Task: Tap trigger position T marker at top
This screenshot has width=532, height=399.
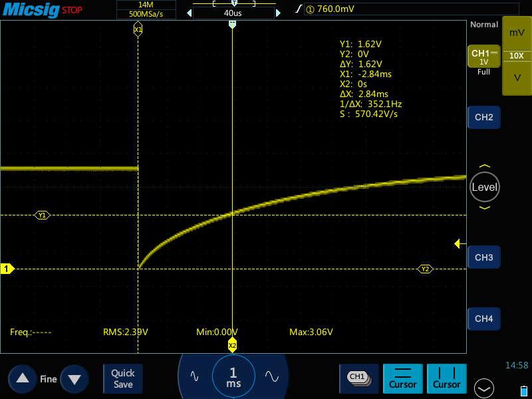Action: click(232, 25)
